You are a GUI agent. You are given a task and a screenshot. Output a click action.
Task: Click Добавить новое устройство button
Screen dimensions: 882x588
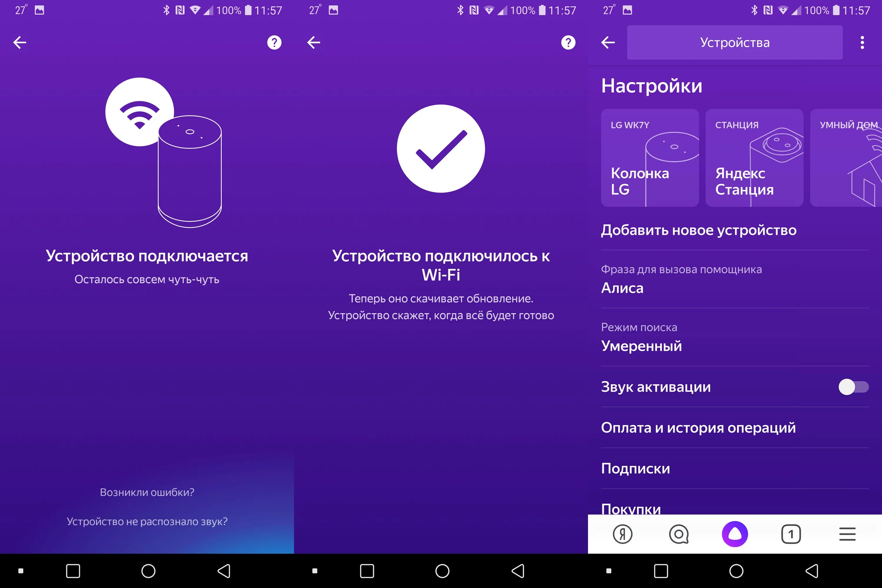698,230
